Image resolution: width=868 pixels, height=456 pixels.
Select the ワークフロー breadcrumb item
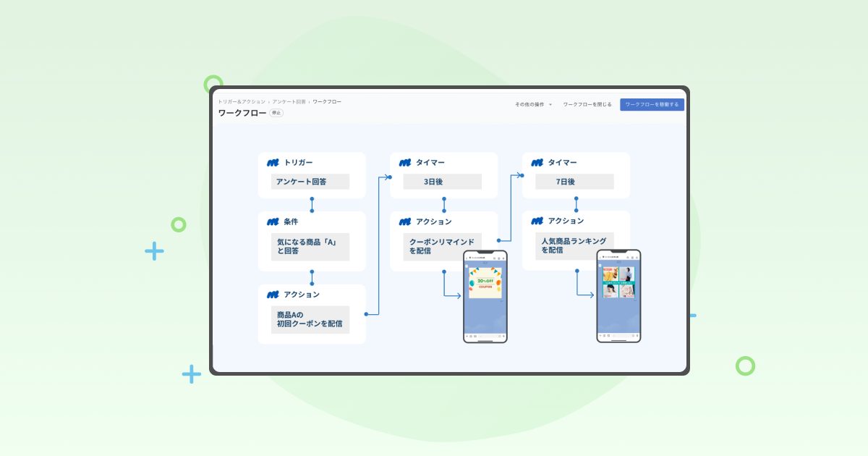click(x=327, y=102)
